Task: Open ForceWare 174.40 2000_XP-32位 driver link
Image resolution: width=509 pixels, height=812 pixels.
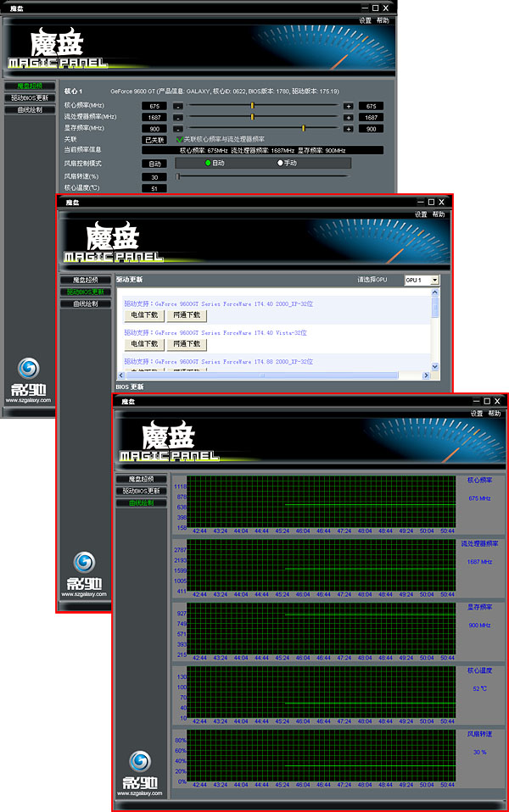Action: [218, 304]
